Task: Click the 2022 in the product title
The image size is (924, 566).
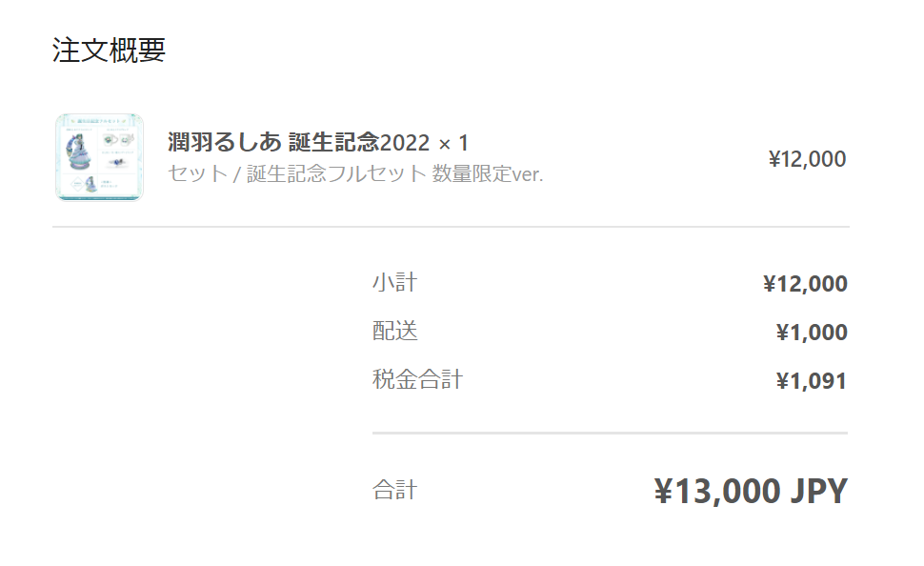Action: click(x=406, y=144)
